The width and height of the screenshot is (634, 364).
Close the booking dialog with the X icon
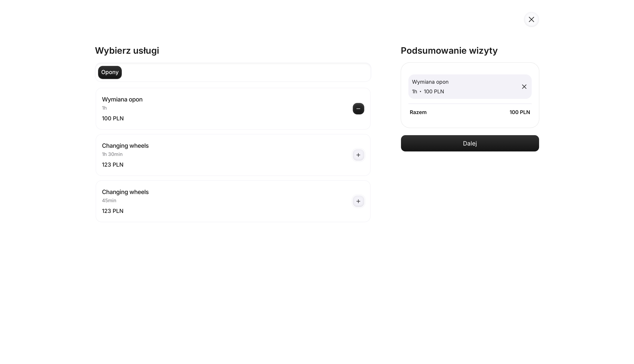(x=531, y=19)
